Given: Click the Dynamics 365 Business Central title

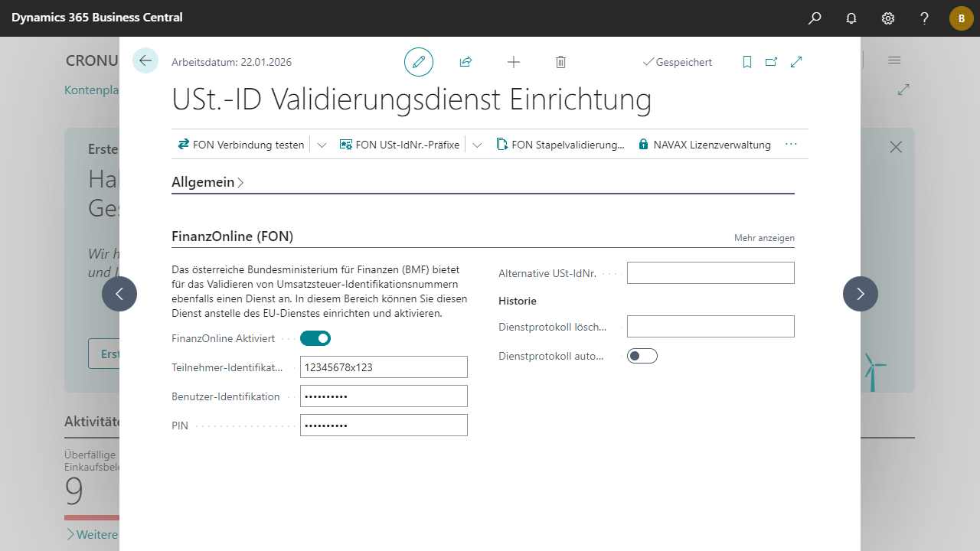Looking at the screenshot, I should pos(97,18).
